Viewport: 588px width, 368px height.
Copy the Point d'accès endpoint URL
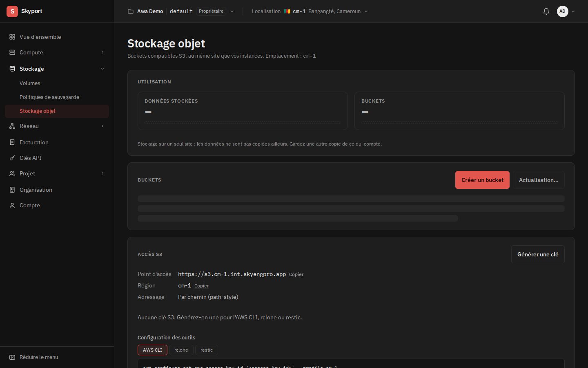click(296, 274)
